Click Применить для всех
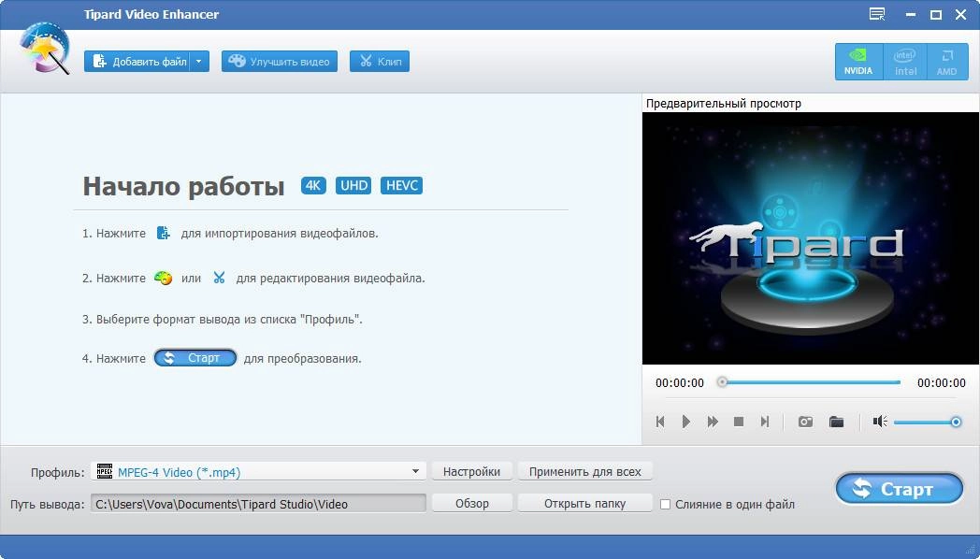This screenshot has width=980, height=559. click(585, 471)
